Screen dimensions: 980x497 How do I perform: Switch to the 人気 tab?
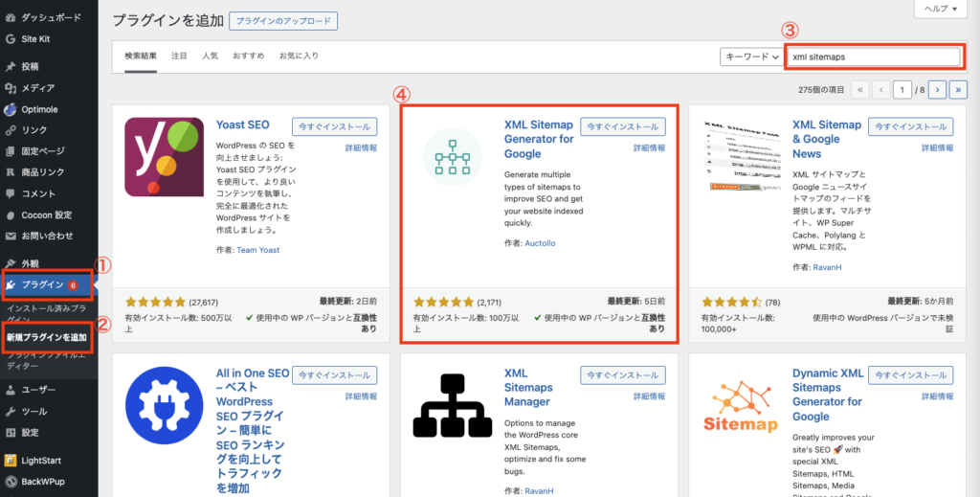210,56
